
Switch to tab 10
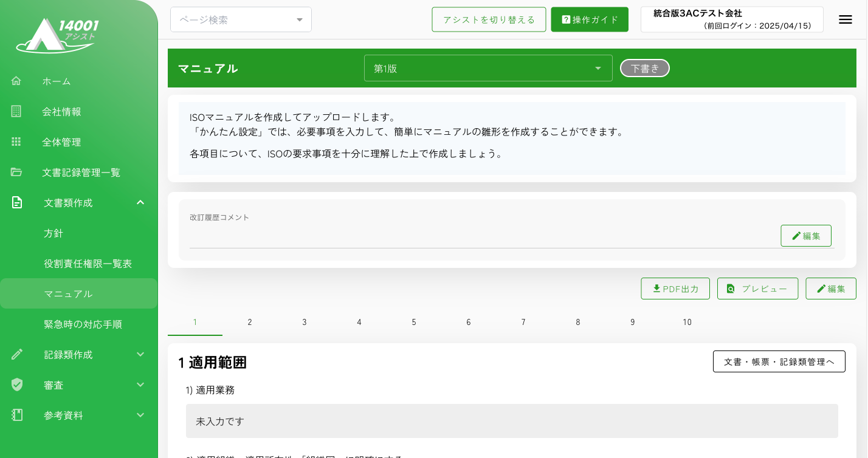687,322
